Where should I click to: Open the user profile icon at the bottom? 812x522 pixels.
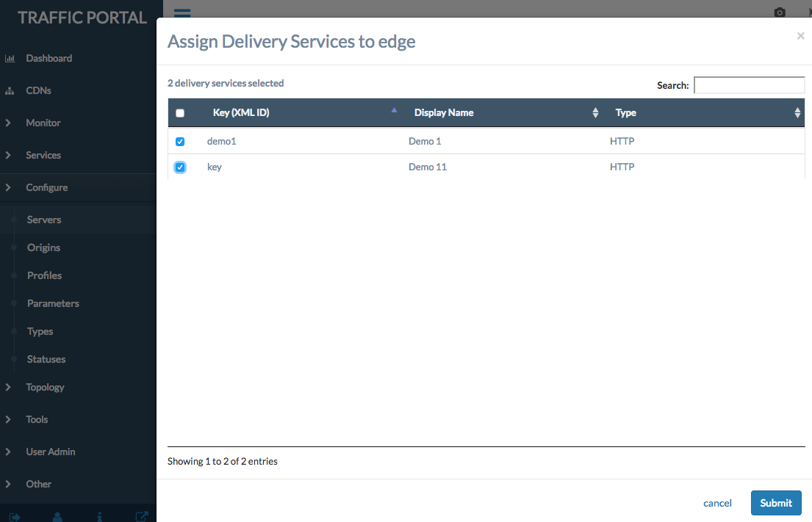pyautogui.click(x=58, y=516)
